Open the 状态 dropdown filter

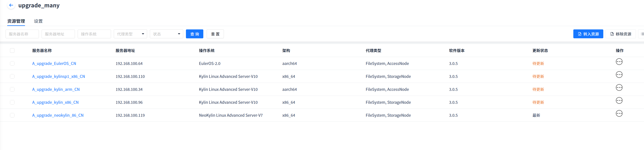(x=166, y=34)
